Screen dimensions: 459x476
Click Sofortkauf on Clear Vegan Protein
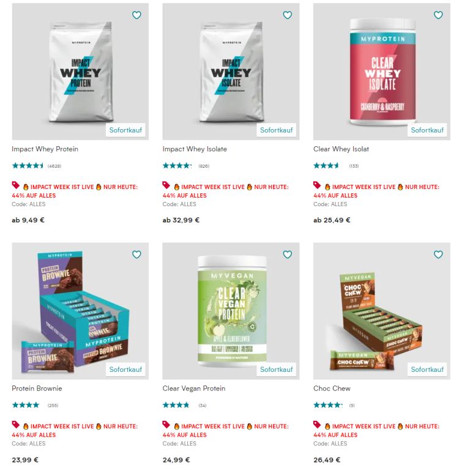tap(276, 370)
